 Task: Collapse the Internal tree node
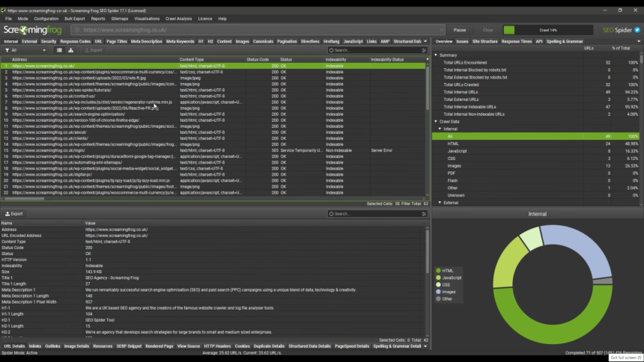point(440,129)
